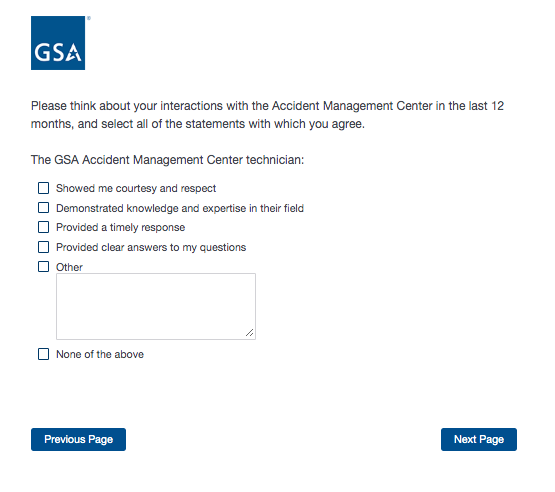
Task: Click the "None of the above" label text
Action: pyautogui.click(x=100, y=354)
